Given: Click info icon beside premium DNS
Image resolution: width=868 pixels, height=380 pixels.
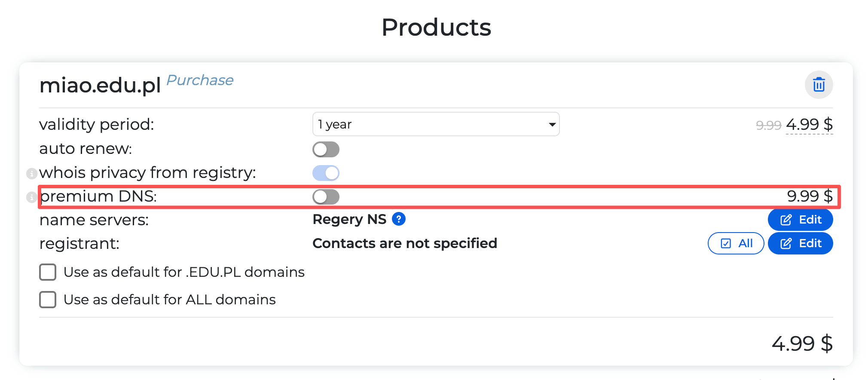Looking at the screenshot, I should 31,197.
